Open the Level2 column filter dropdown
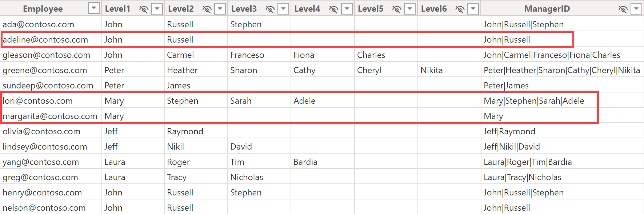The image size is (644, 214). (x=220, y=8)
